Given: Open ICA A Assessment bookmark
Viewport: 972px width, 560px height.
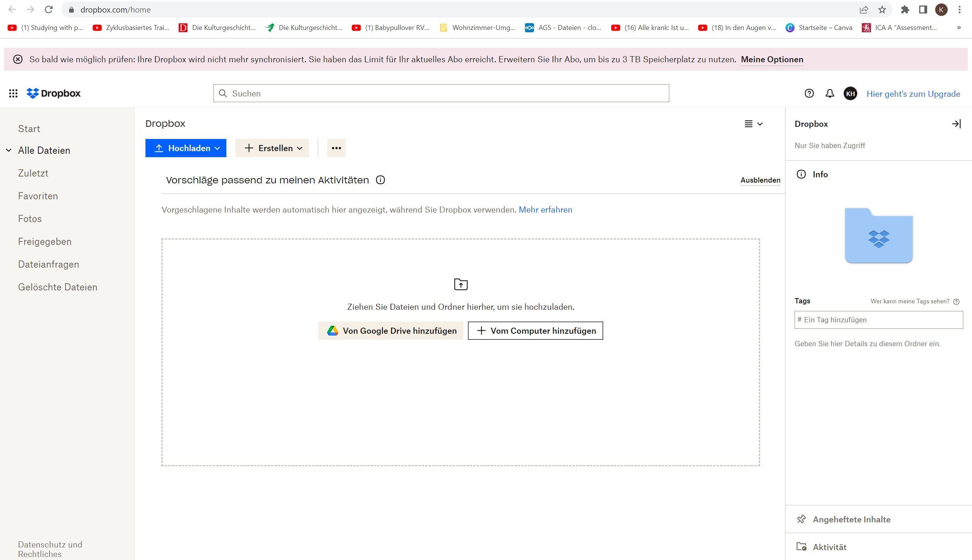Looking at the screenshot, I should [899, 28].
